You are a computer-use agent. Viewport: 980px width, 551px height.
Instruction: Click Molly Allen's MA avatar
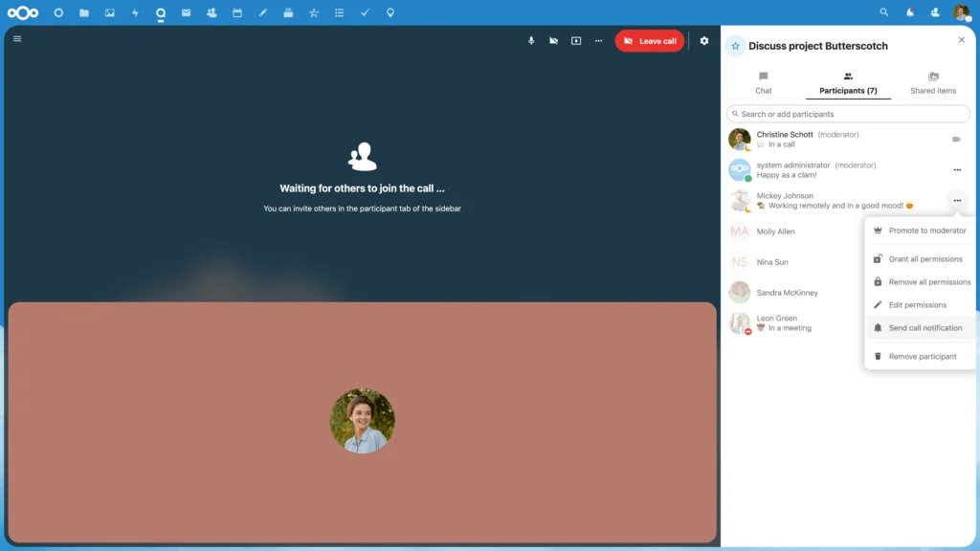740,231
